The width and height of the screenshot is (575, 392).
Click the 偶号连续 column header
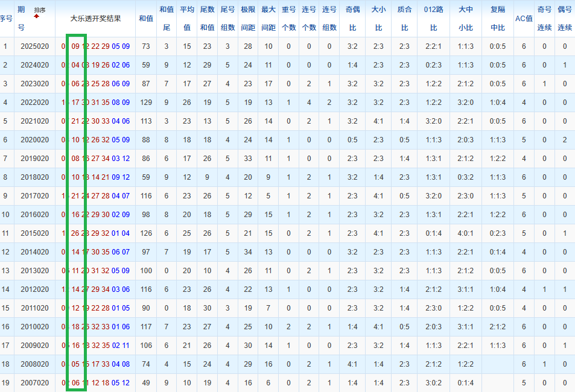click(x=565, y=18)
